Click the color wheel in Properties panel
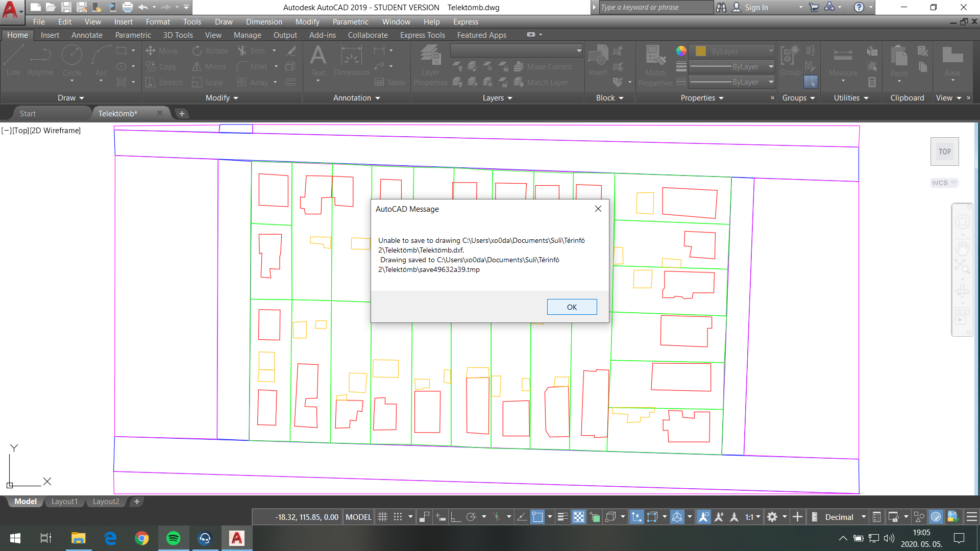This screenshot has width=980, height=551. point(681,51)
